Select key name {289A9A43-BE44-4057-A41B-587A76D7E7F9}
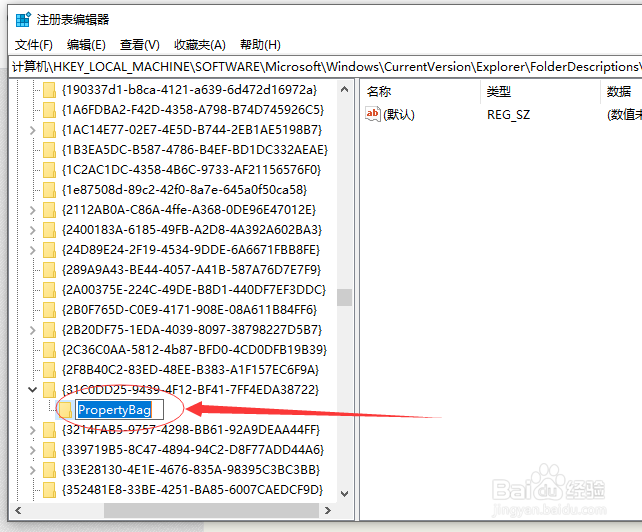The image size is (642, 532). tap(191, 270)
